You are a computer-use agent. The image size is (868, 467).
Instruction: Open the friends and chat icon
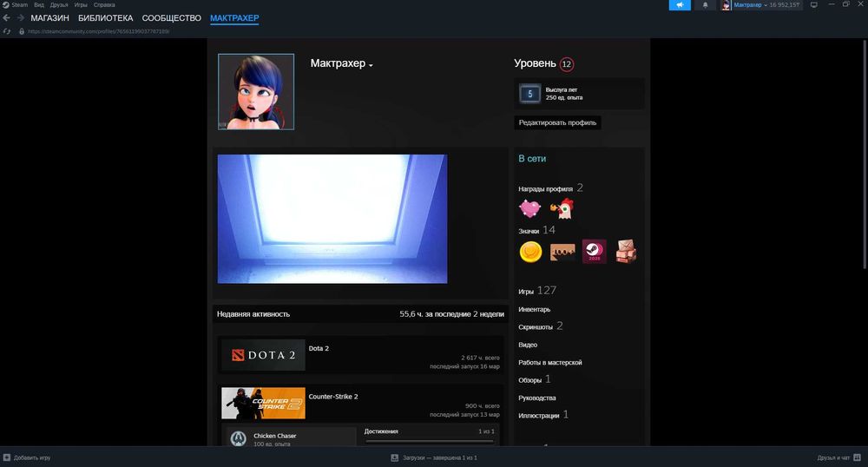tap(857, 457)
